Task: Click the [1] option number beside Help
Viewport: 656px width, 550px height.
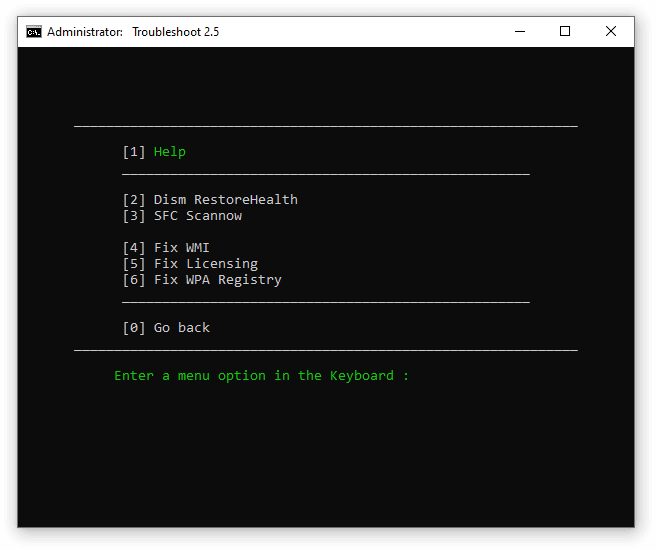Action: [134, 152]
